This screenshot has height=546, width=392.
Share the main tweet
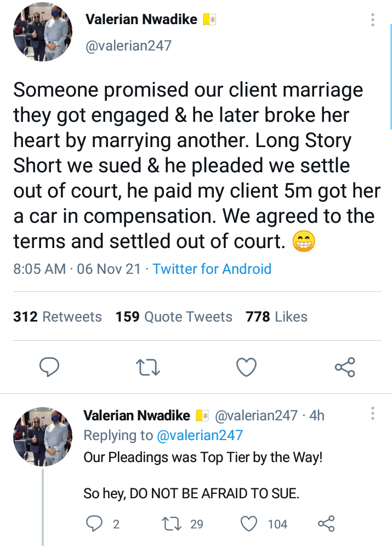click(x=345, y=367)
